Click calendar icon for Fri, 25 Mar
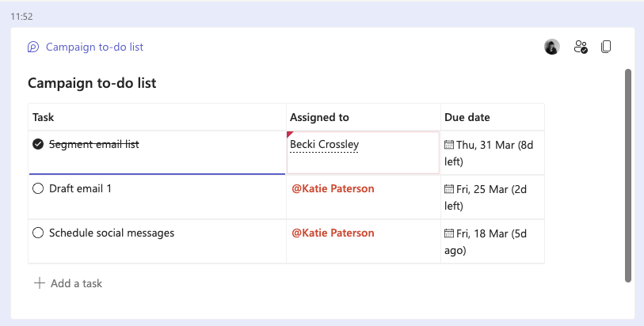This screenshot has height=326, width=644. click(449, 189)
